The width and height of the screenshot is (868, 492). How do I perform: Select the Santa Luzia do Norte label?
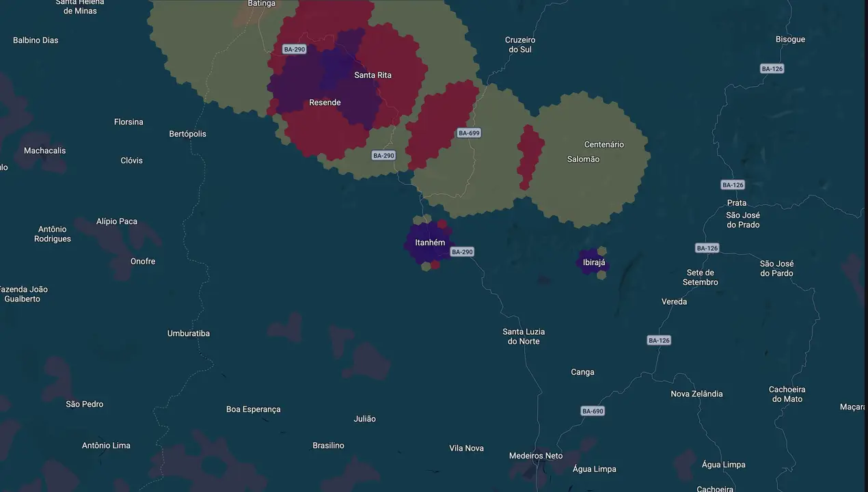click(x=524, y=337)
